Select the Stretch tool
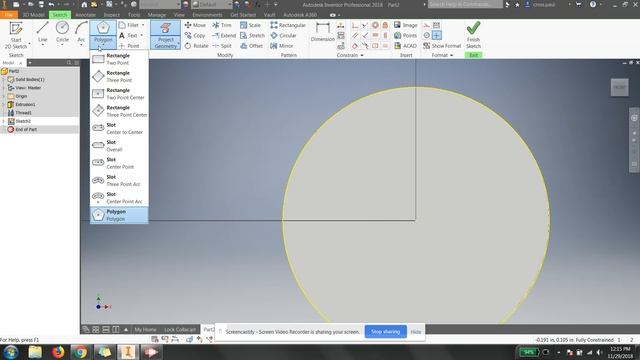The height and width of the screenshot is (360, 640). [x=252, y=36]
